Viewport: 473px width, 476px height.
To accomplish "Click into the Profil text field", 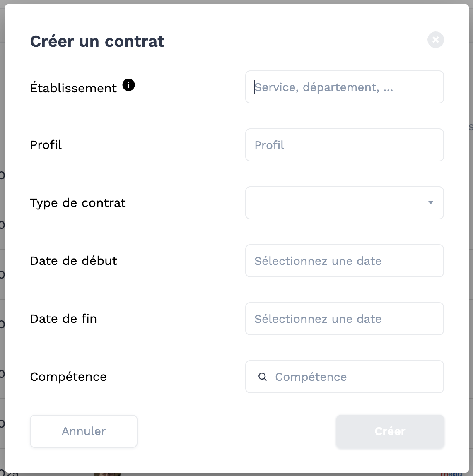I will point(345,145).
